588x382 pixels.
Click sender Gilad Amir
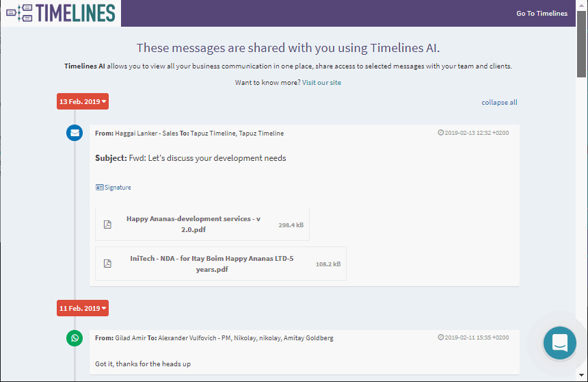(131, 338)
